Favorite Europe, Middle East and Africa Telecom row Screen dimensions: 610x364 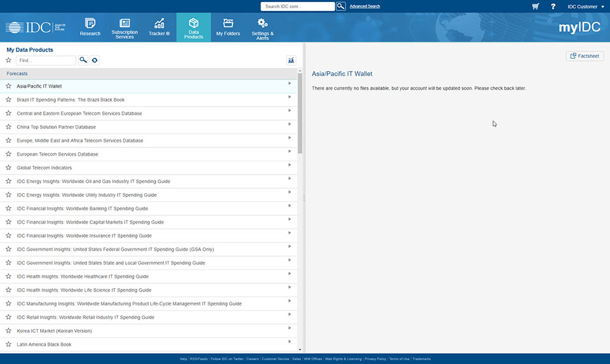(8, 140)
